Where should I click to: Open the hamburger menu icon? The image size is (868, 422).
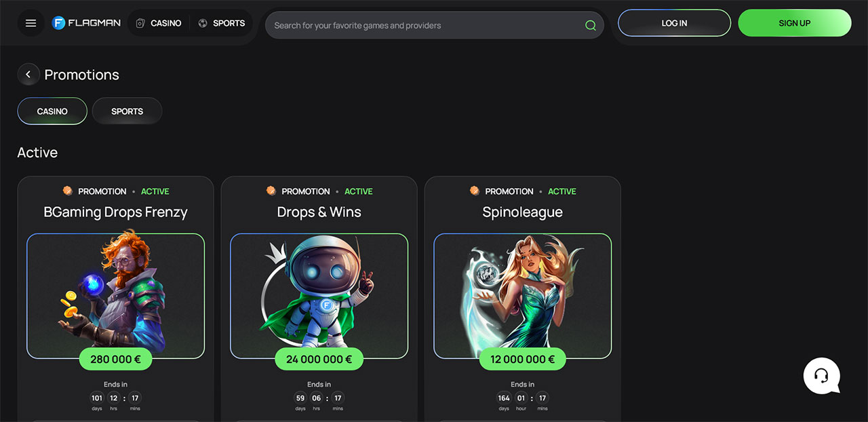(31, 23)
